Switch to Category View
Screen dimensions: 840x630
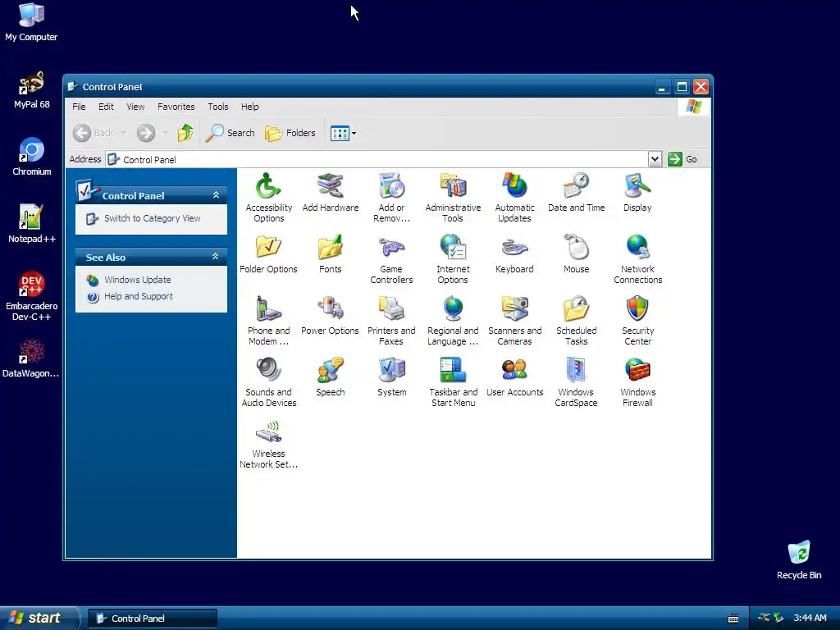(152, 218)
